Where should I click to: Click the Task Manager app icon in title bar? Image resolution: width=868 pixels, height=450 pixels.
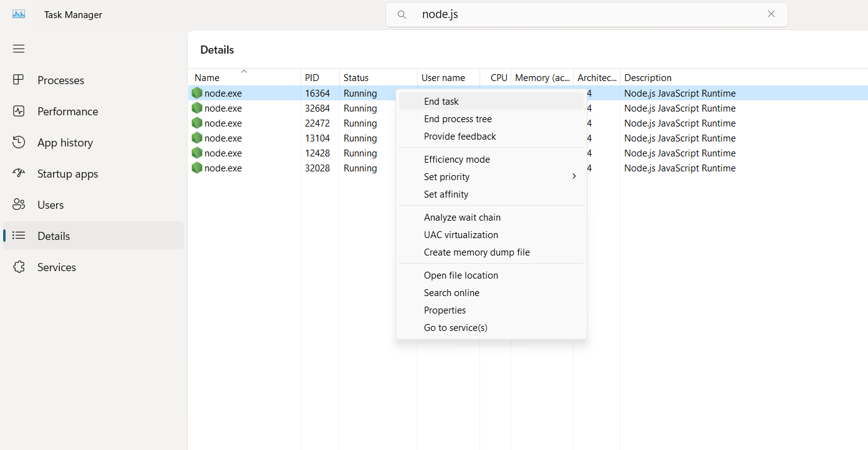point(19,14)
